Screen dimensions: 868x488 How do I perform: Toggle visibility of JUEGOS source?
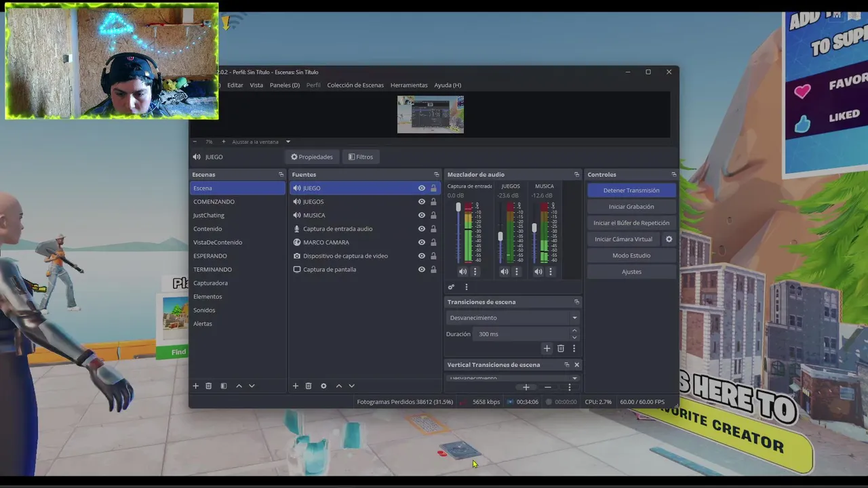coord(422,202)
